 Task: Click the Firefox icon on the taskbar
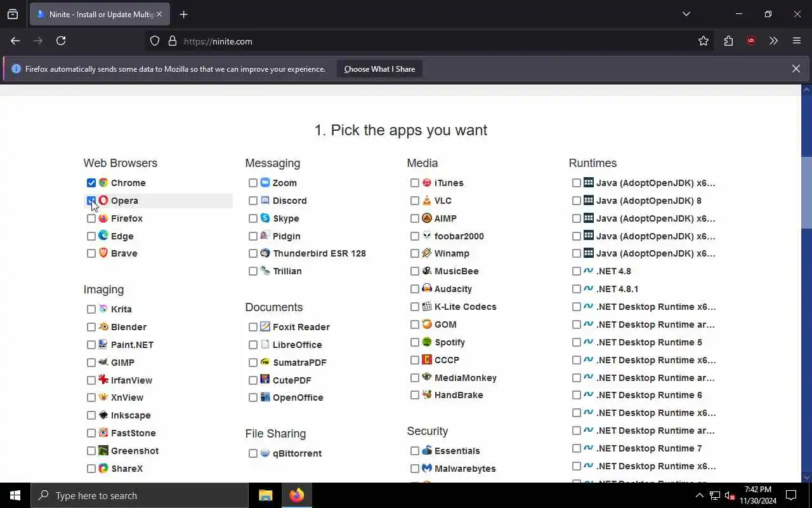point(297,495)
